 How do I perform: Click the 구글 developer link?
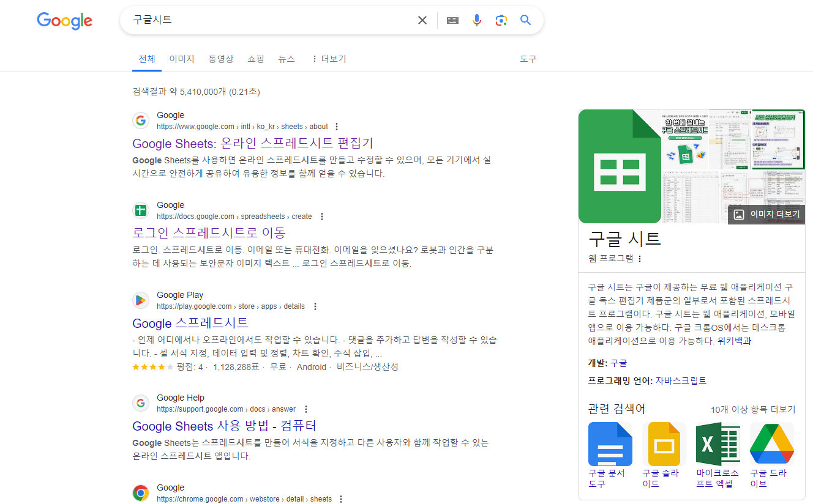click(618, 363)
